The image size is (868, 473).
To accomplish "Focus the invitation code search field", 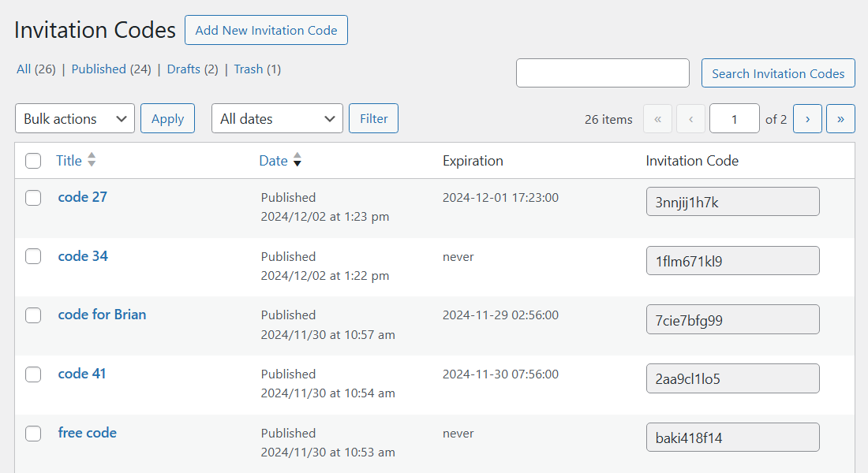I will tap(603, 73).
